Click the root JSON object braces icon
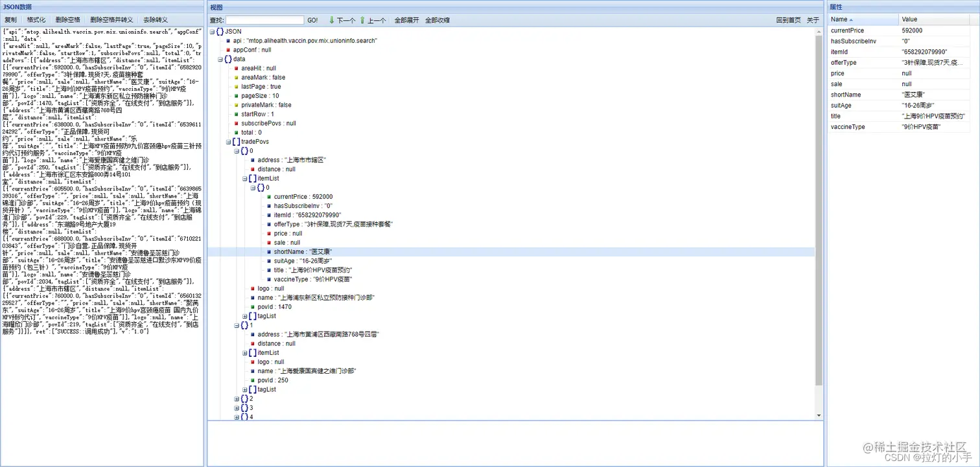Viewport: 980px width, 467px height. click(220, 31)
